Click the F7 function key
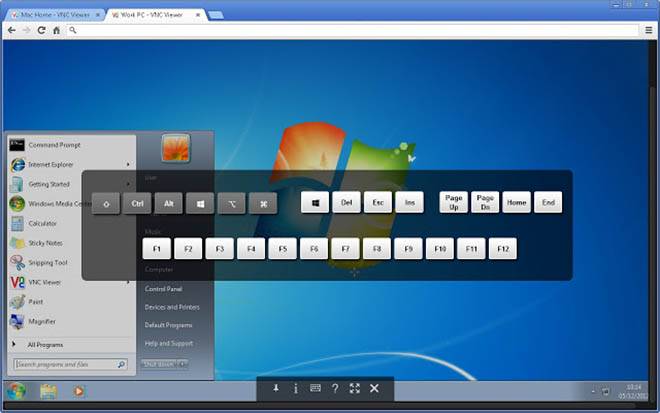 346,249
